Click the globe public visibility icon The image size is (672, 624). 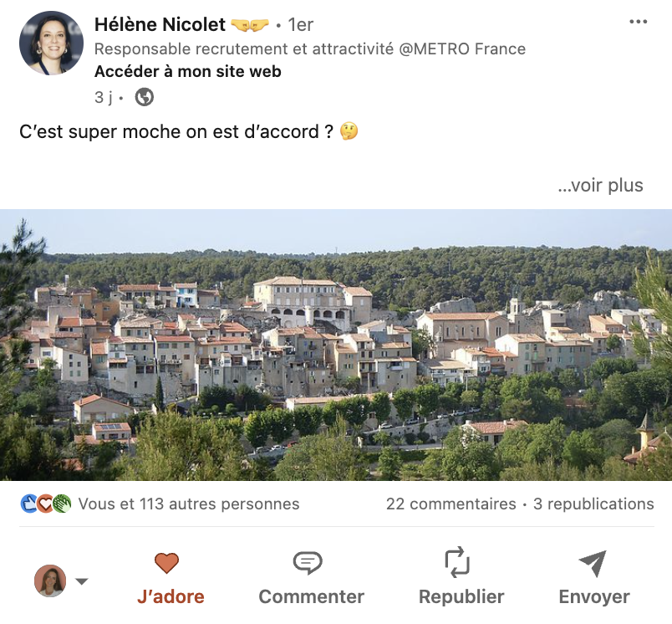[x=145, y=97]
